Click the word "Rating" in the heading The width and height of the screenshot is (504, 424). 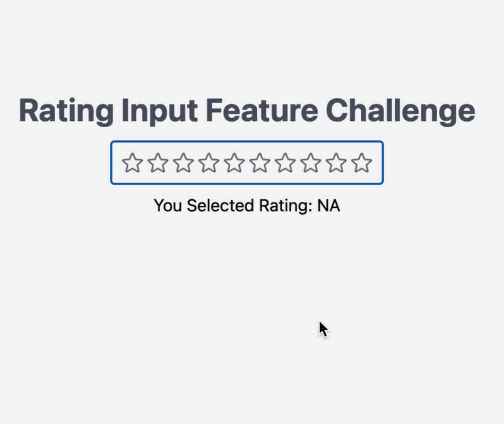pos(66,111)
